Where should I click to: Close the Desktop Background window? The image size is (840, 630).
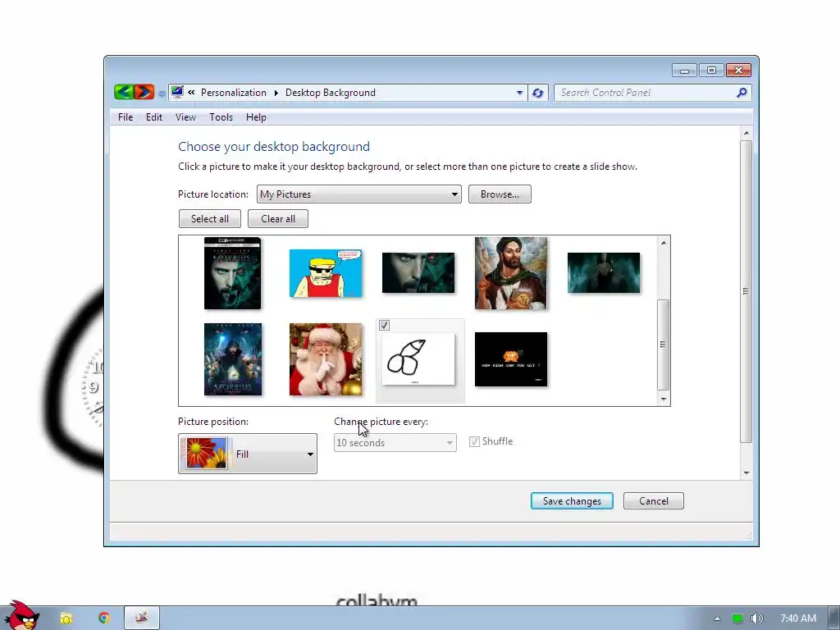click(739, 71)
